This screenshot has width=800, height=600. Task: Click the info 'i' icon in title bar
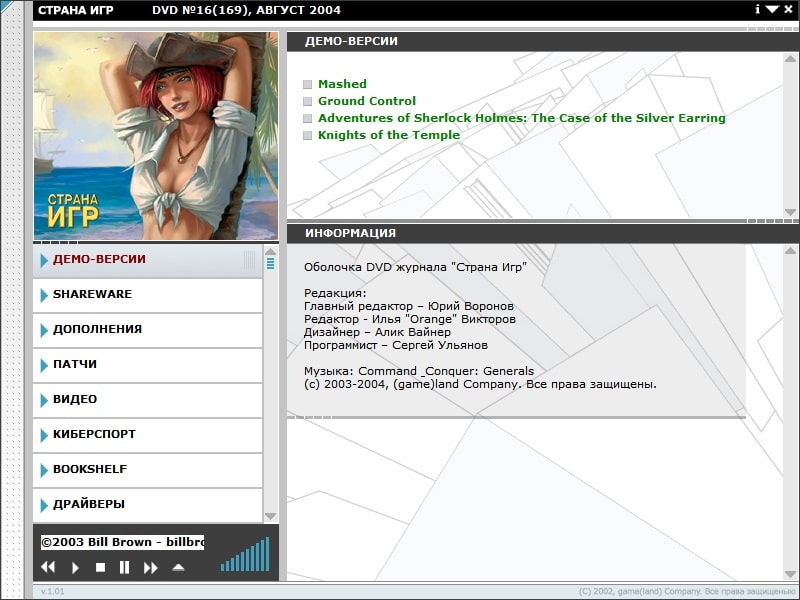(758, 9)
